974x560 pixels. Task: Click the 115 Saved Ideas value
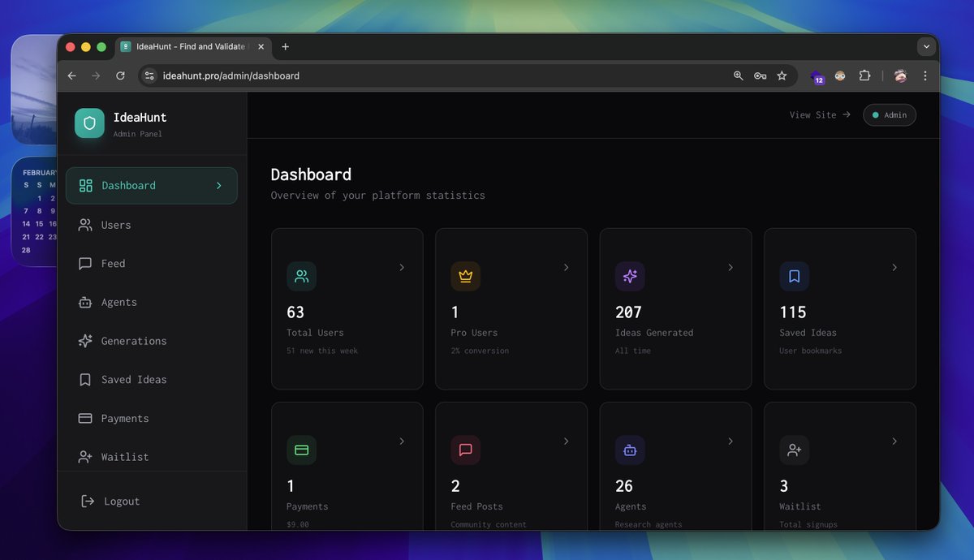793,312
